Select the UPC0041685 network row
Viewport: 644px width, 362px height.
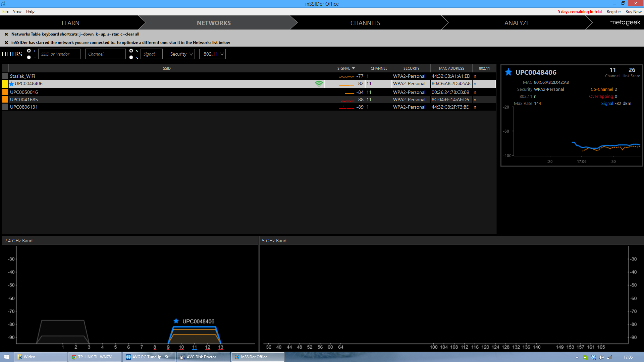(249, 100)
